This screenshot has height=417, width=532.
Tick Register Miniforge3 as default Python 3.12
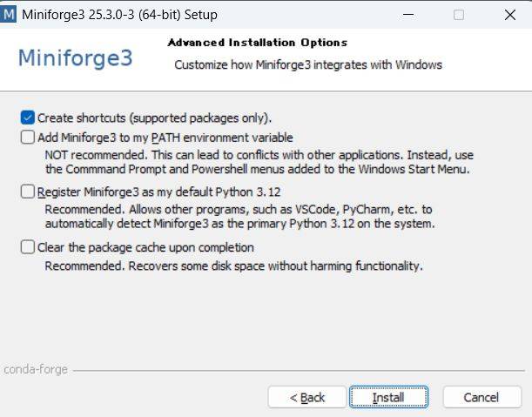28,192
